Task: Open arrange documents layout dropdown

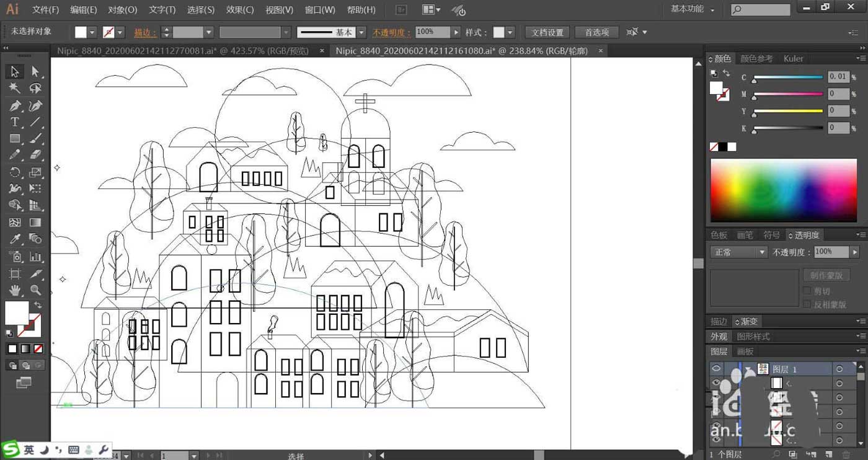Action: coord(431,10)
